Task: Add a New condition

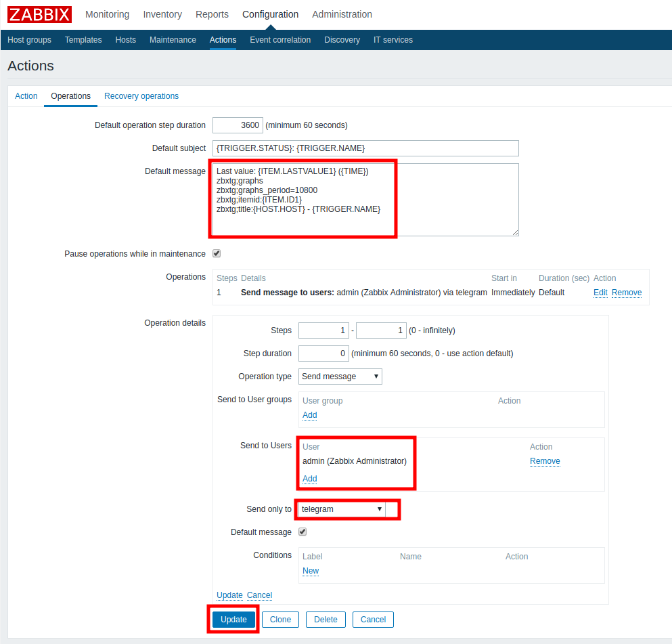Action: point(311,571)
